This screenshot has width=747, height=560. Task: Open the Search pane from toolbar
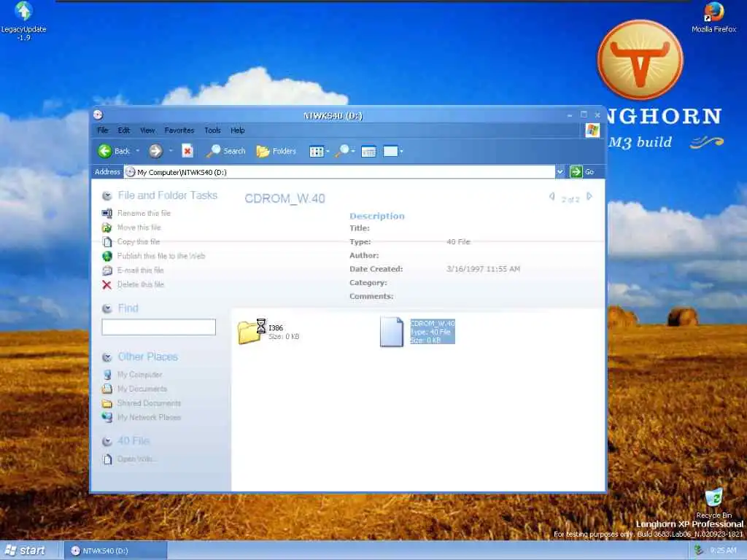pyautogui.click(x=226, y=151)
